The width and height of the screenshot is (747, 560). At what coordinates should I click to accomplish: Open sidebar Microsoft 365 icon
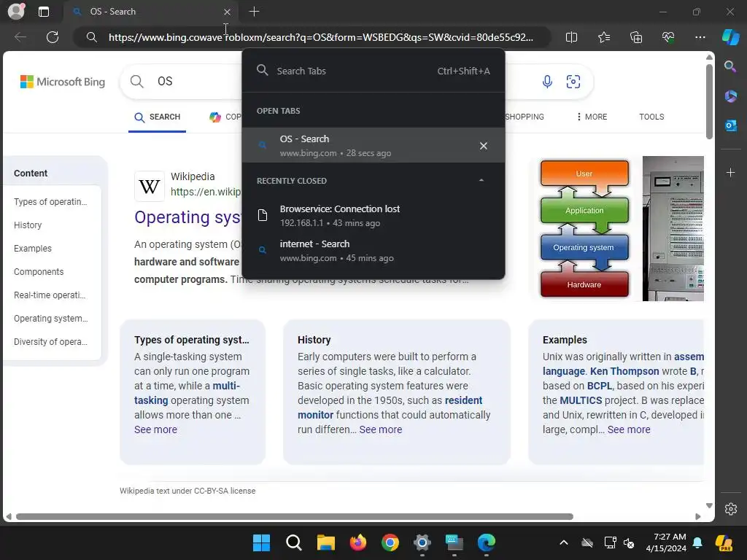click(730, 96)
